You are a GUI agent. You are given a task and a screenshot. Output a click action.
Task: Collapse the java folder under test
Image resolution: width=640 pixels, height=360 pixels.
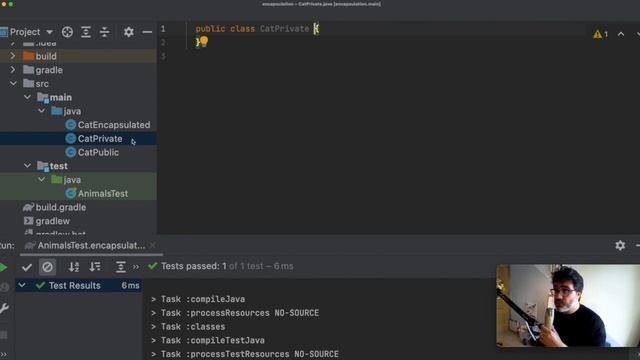click(41, 179)
